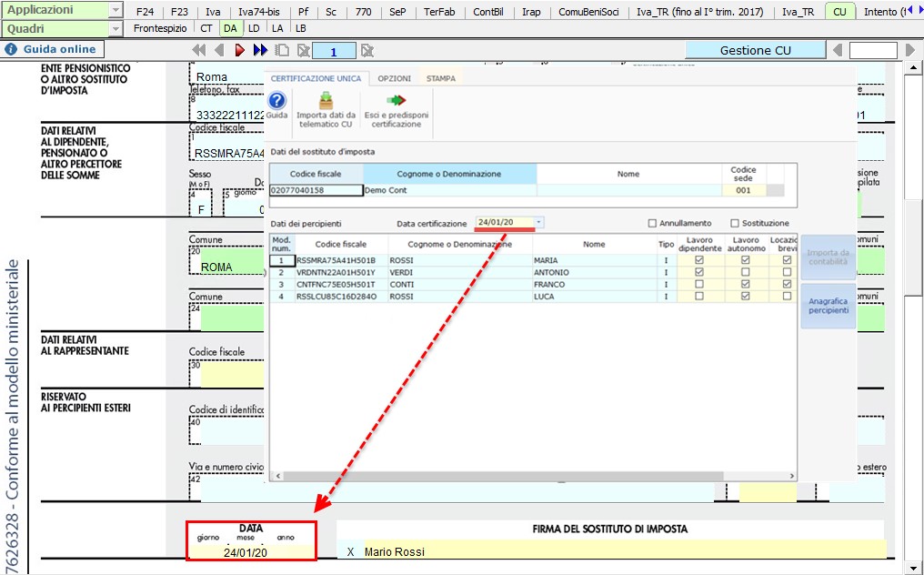Click the Sesso field containing F
924x575 pixels.
[x=200, y=204]
